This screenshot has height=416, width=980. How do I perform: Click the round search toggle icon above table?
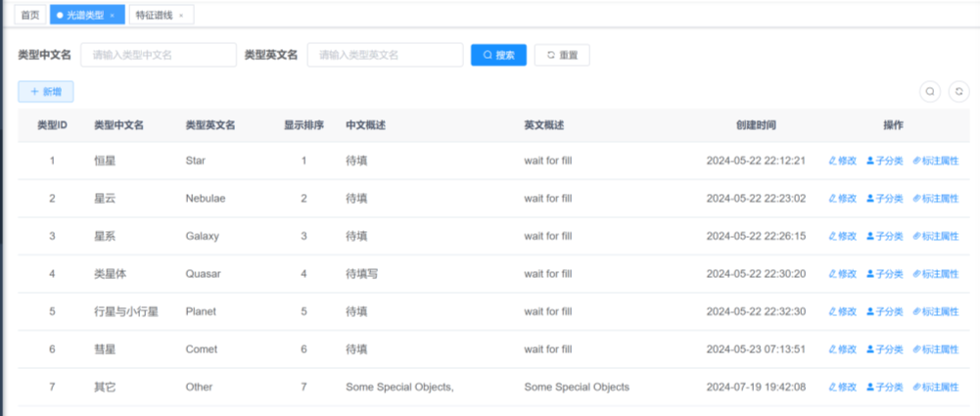tap(930, 91)
